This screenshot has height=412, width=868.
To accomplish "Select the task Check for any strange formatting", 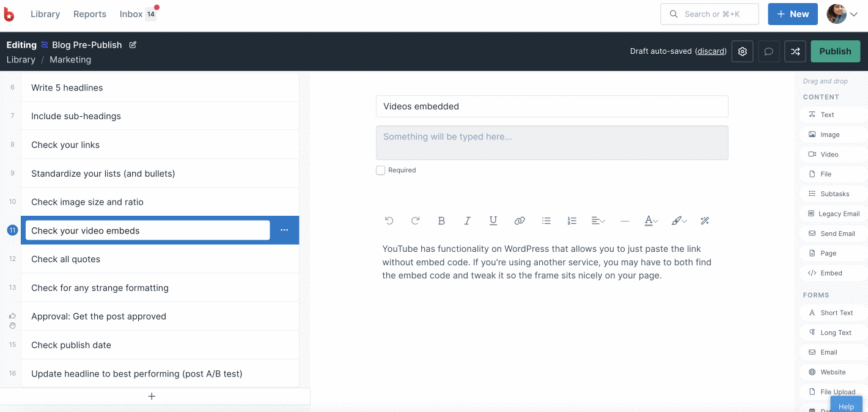I will tap(160, 288).
